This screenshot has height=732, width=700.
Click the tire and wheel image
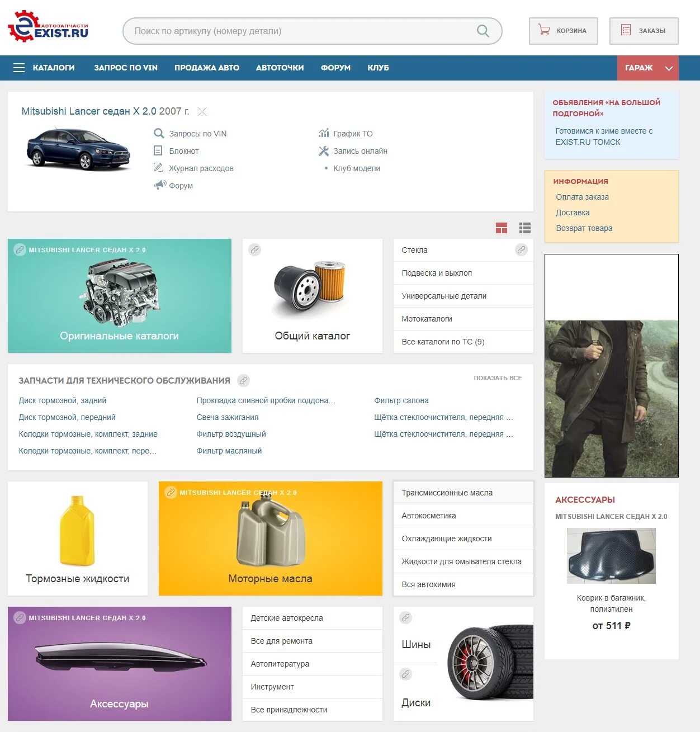[490, 663]
